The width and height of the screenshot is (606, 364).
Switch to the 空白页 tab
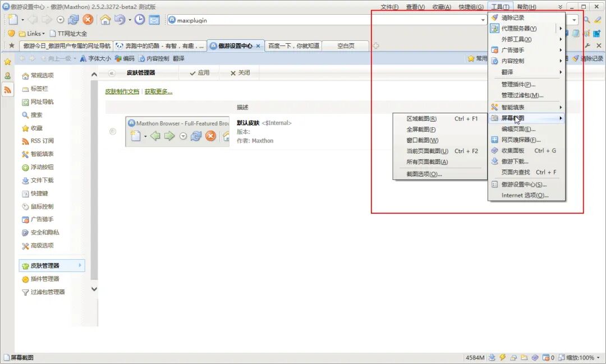point(346,45)
